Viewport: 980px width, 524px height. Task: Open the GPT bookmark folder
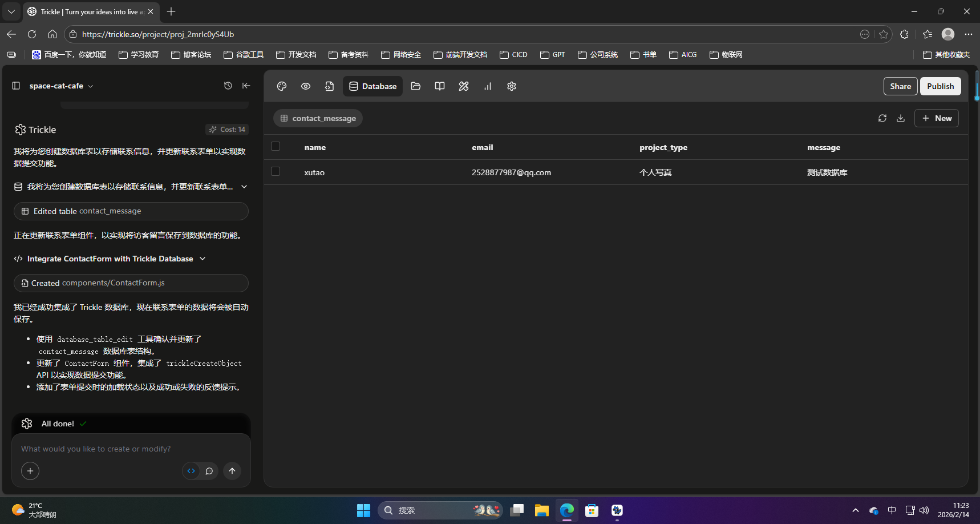pyautogui.click(x=553, y=55)
